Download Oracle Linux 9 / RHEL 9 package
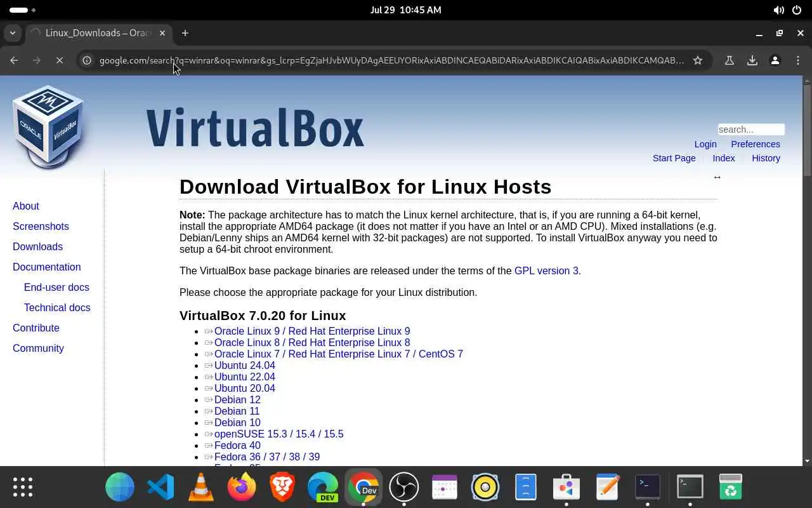812x508 pixels. [x=312, y=331]
